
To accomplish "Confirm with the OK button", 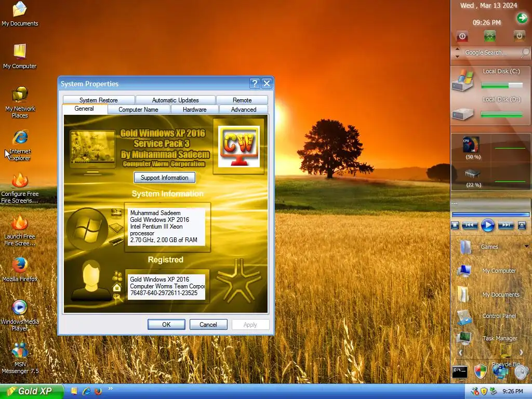I will click(166, 324).
